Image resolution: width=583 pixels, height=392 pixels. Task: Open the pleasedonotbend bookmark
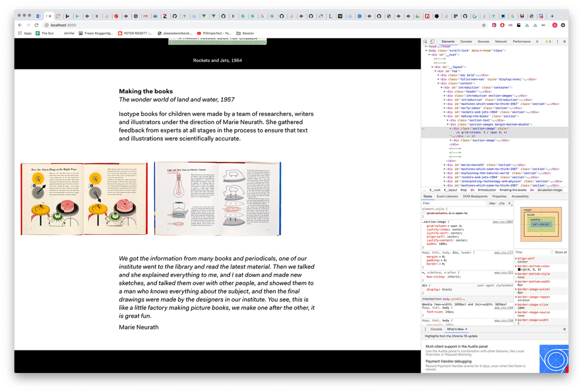point(175,33)
